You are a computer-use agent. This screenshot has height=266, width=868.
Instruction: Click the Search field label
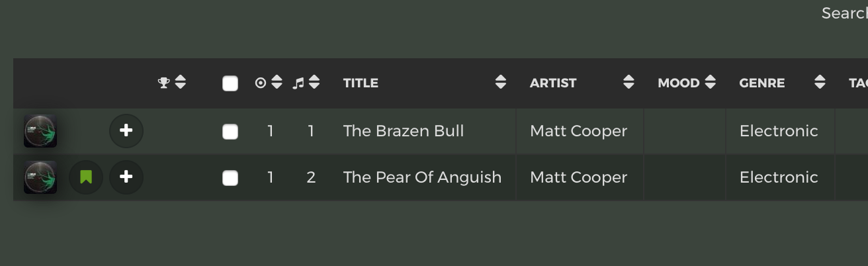click(x=844, y=13)
